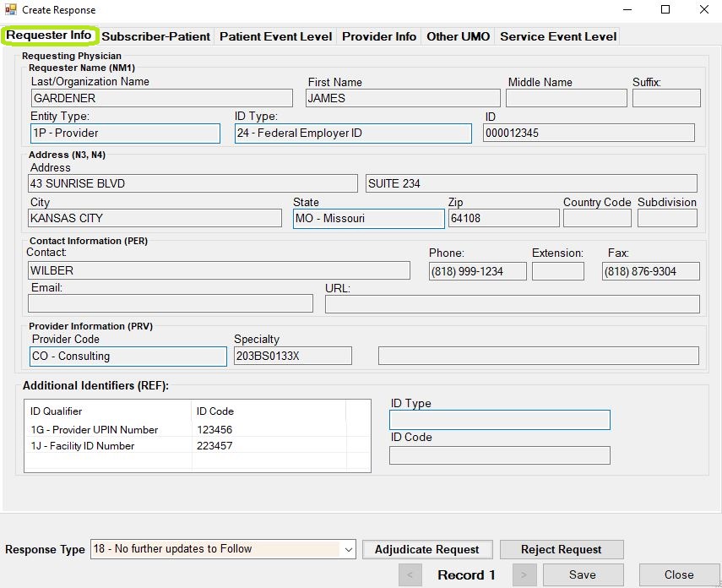
Task: Open the Other UMO tab
Action: (458, 36)
